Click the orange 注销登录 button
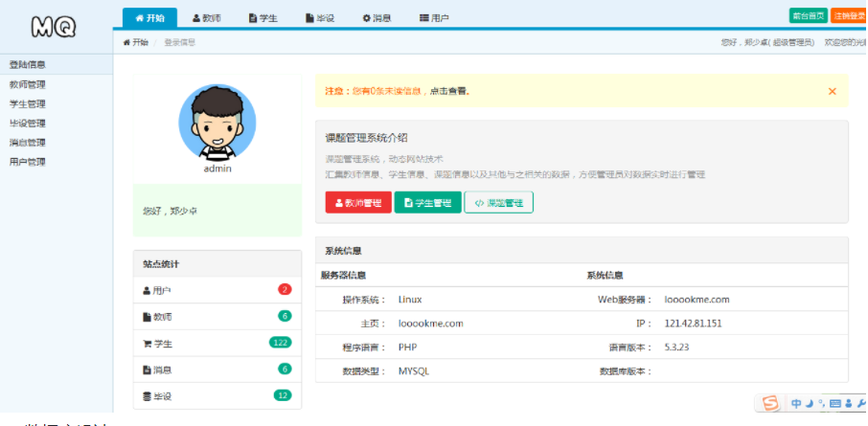This screenshot has height=426, width=868. click(849, 15)
